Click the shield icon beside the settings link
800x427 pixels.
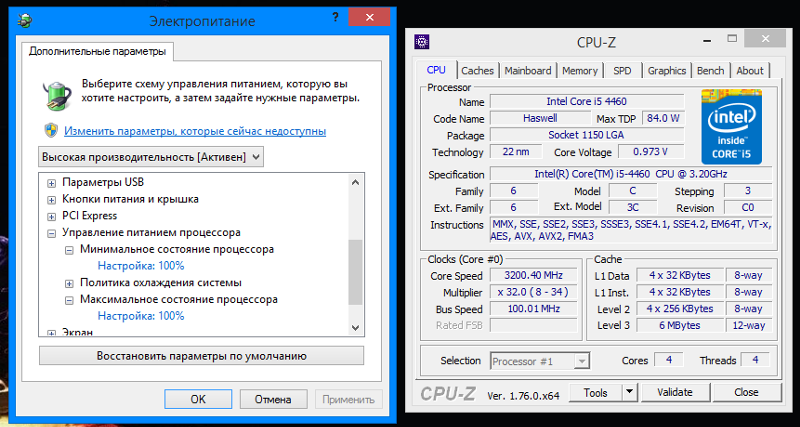51,131
